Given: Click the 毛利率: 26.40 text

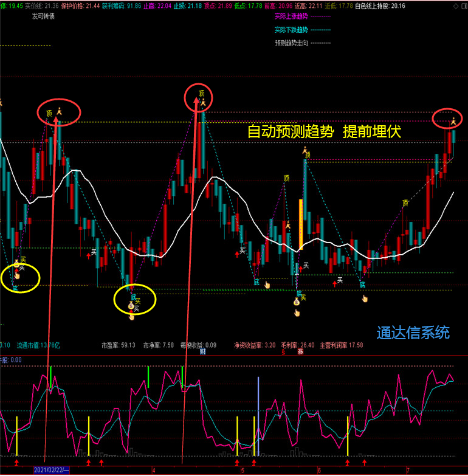Looking at the screenshot, I should click(x=298, y=345).
